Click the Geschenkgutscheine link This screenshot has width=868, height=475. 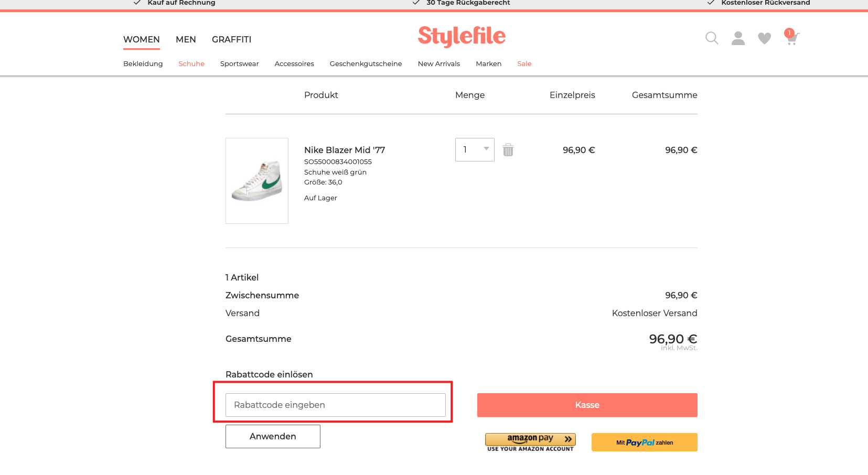366,63
